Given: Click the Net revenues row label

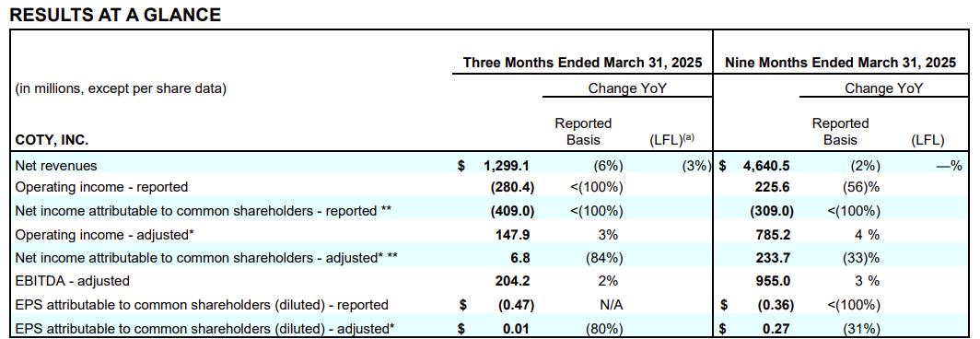Looking at the screenshot, I should (x=56, y=166).
